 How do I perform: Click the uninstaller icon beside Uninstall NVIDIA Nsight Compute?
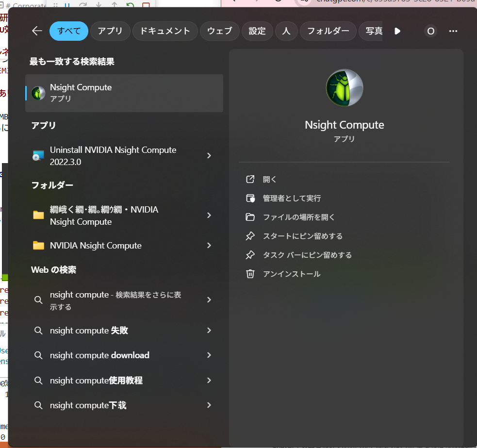[38, 155]
